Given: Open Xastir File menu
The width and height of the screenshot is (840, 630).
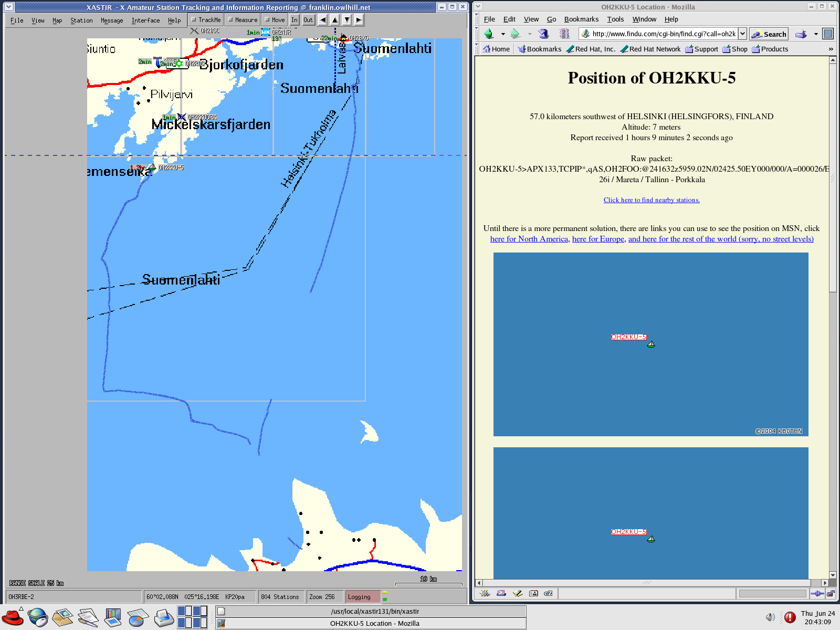Looking at the screenshot, I should [17, 20].
